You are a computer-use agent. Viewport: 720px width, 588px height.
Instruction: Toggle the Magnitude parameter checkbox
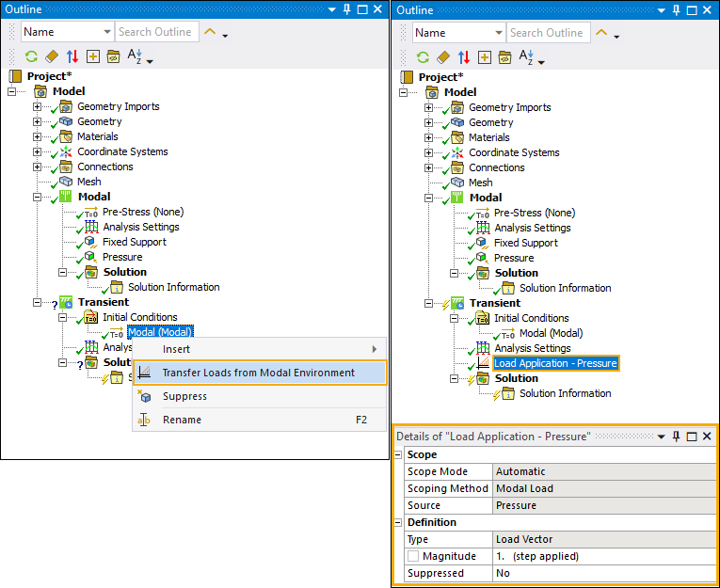point(414,556)
